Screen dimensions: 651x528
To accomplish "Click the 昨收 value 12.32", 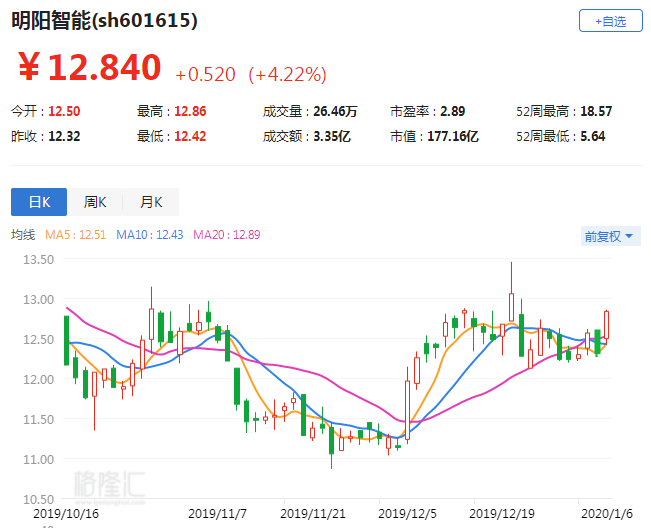I will click(x=64, y=136).
